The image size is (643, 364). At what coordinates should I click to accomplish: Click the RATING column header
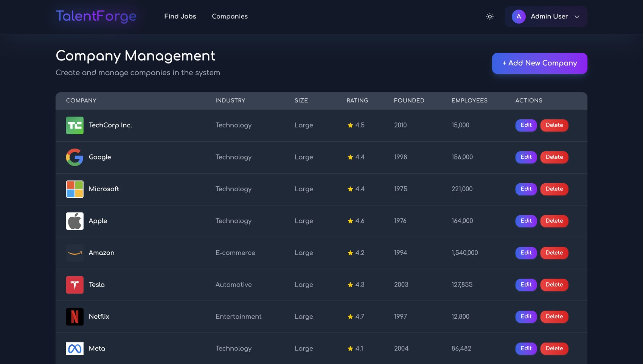(357, 101)
